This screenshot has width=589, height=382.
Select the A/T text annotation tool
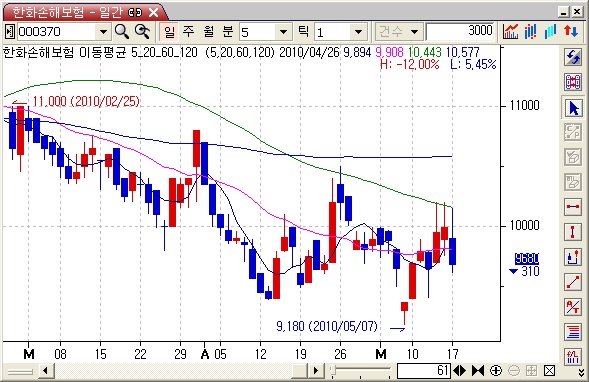pos(573,307)
